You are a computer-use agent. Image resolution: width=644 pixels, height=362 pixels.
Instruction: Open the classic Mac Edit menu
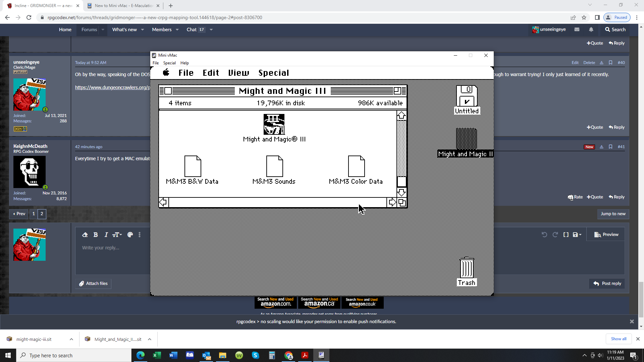coord(211,73)
